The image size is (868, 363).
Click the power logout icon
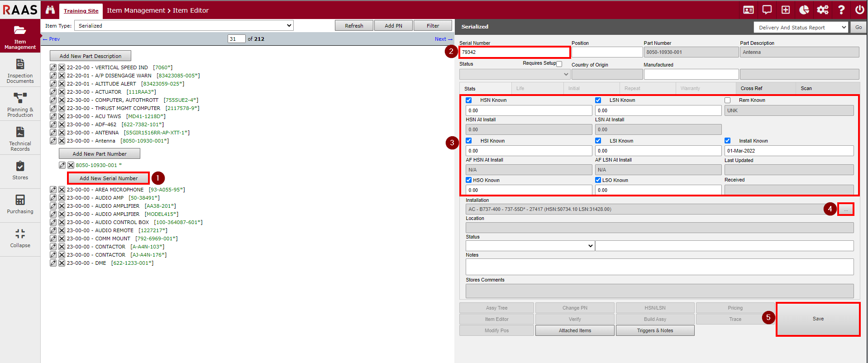pyautogui.click(x=859, y=10)
